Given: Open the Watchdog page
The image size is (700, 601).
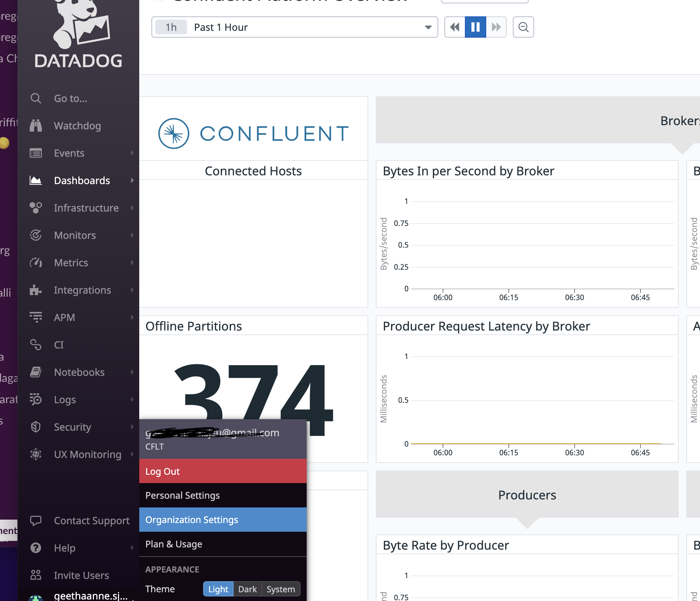Looking at the screenshot, I should tap(78, 126).
